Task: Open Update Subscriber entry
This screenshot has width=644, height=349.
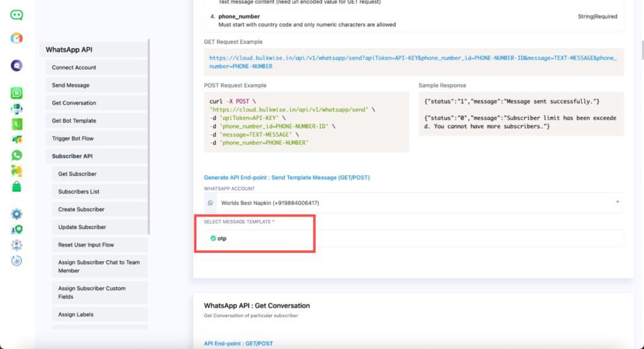Action: (100, 226)
